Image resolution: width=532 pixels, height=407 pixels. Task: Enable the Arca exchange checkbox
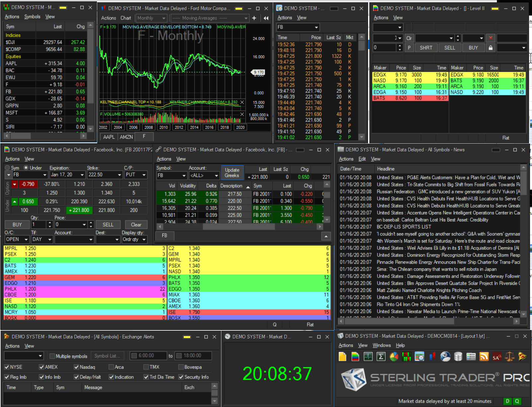click(x=112, y=367)
